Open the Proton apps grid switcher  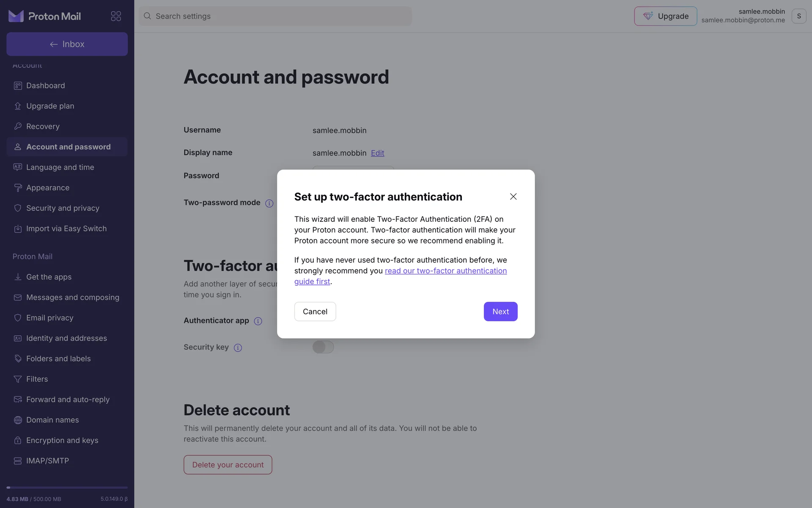[116, 16]
